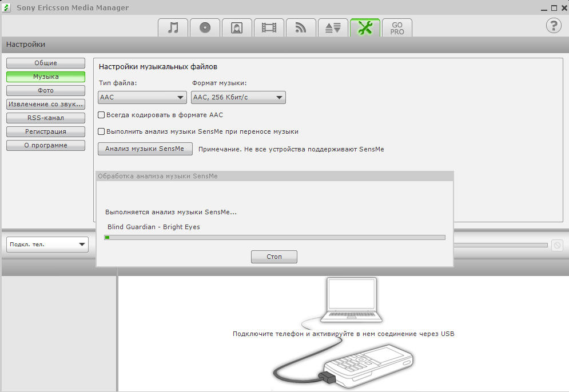This screenshot has height=392, width=569.
Task: Open the CD disc tab
Action: (x=205, y=27)
